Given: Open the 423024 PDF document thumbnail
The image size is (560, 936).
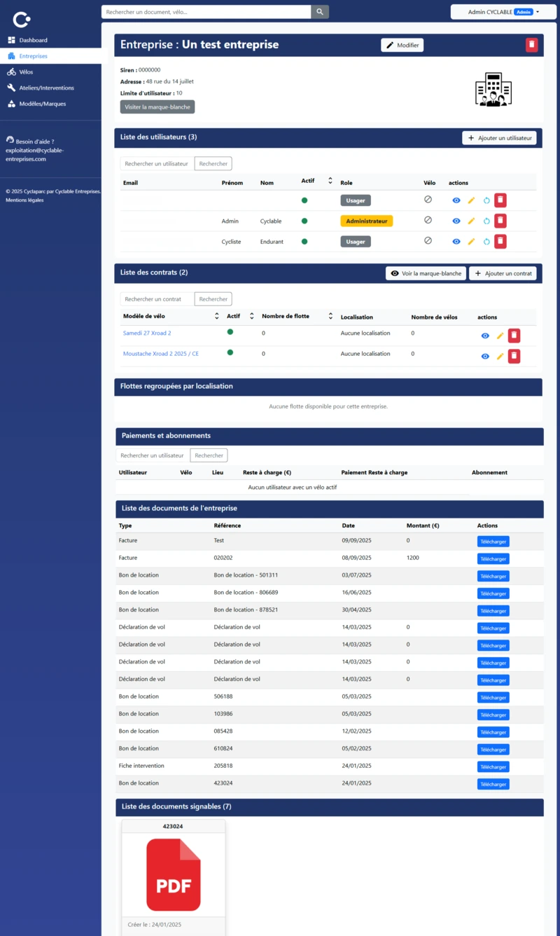Looking at the screenshot, I should pyautogui.click(x=174, y=875).
